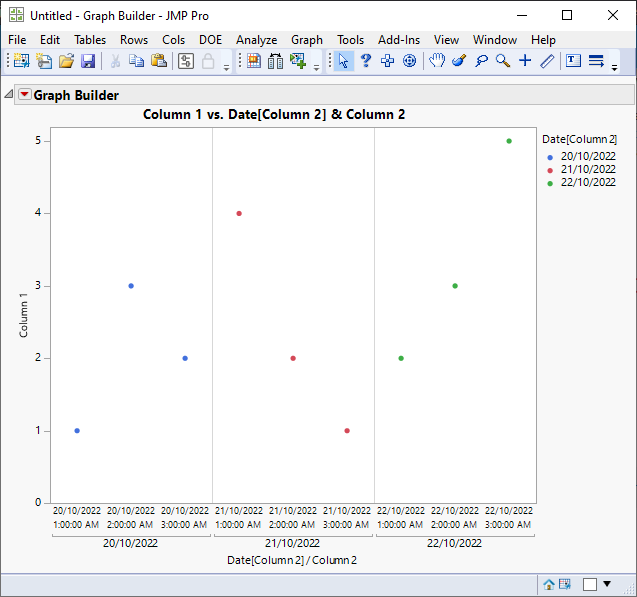Click the Save icon in toolbar
This screenshot has width=637, height=597.
tap(88, 61)
